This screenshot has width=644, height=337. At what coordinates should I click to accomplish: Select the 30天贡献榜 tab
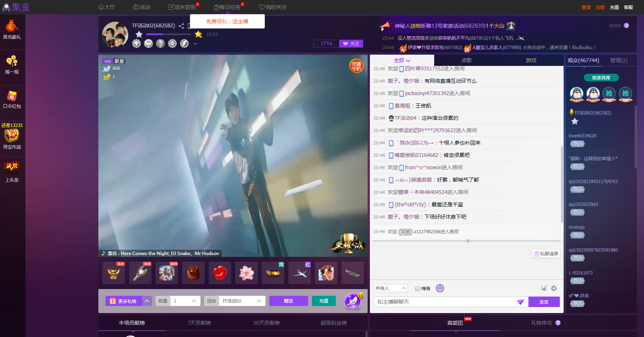(266, 323)
